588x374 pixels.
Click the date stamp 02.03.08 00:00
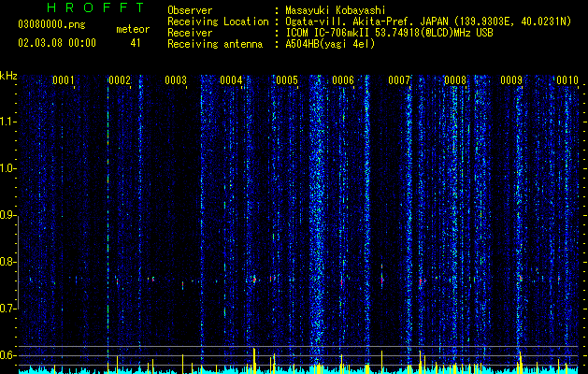click(x=57, y=43)
